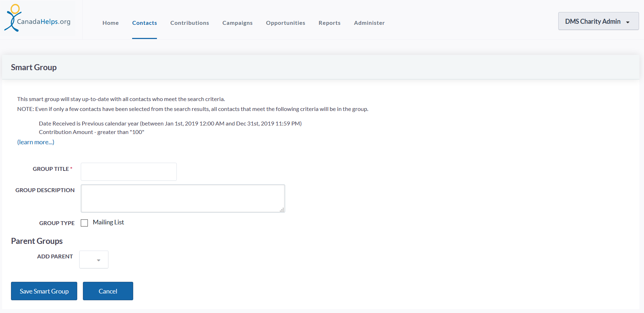
Task: Click the 'This smart group will stay up-to-date' sentence
Action: coord(121,99)
